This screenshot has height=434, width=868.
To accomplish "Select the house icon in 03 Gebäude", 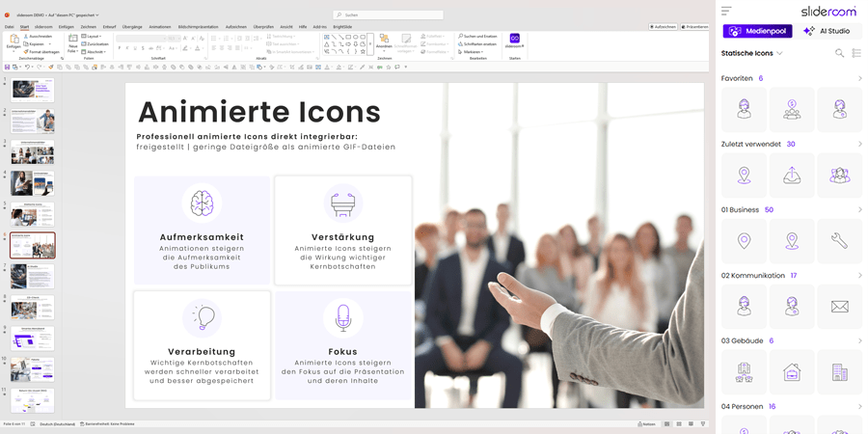I will pyautogui.click(x=792, y=372).
